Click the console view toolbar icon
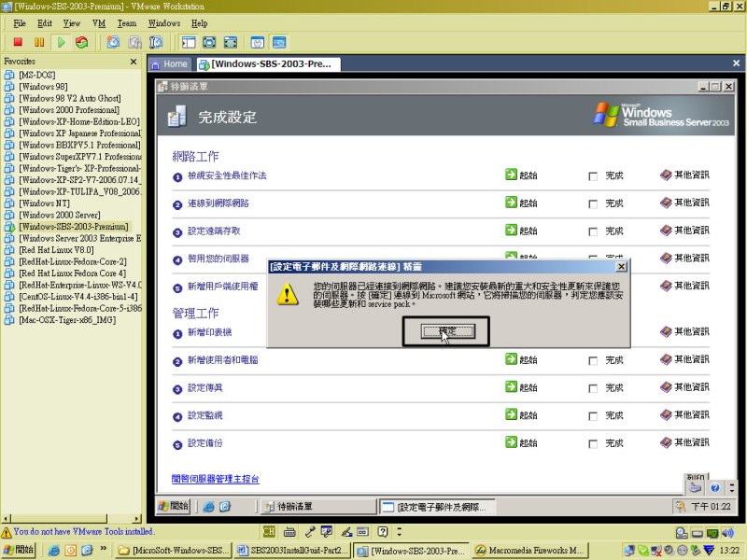The height and width of the screenshot is (560, 747). click(x=279, y=42)
